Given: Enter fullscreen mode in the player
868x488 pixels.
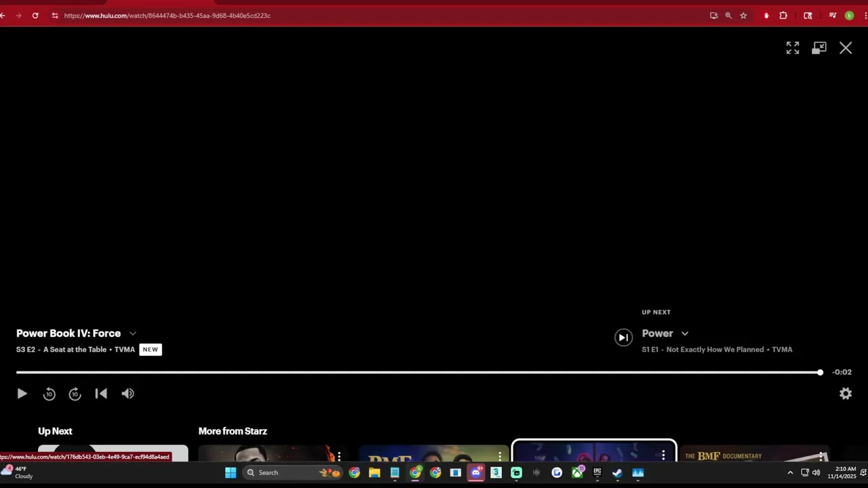Looking at the screenshot, I should pos(793,48).
